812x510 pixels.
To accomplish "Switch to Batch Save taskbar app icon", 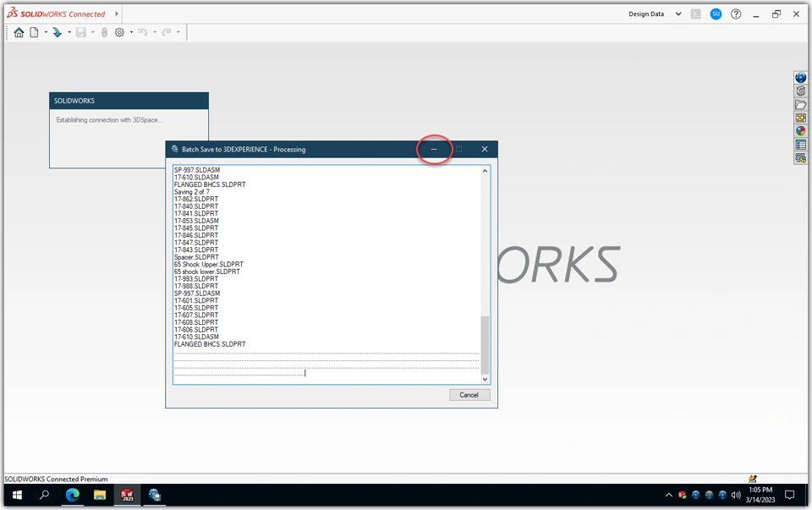I will click(154, 496).
